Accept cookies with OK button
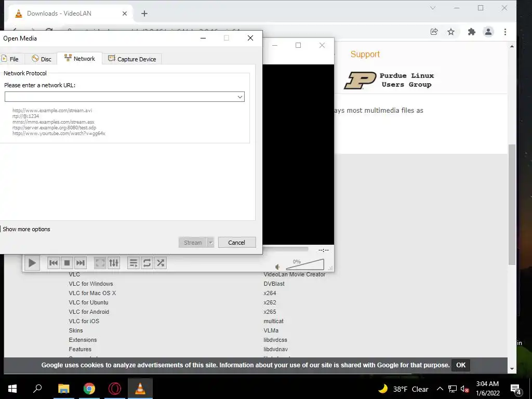 [461, 365]
